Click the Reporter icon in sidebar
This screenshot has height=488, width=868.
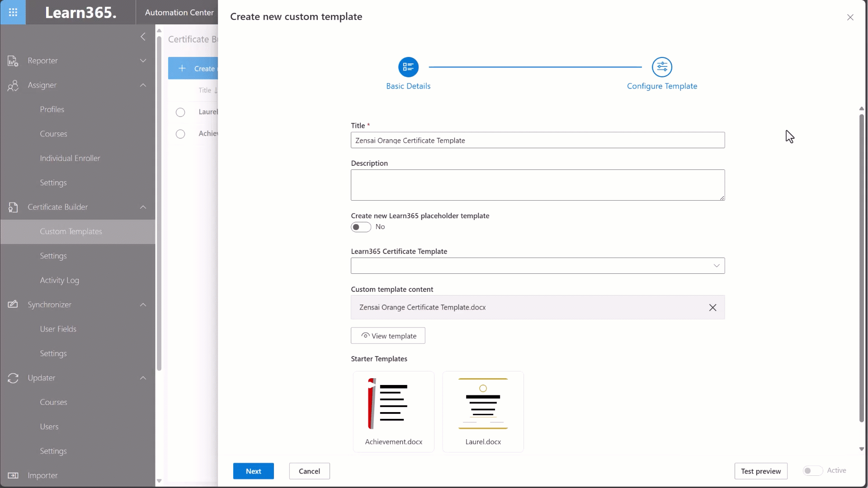pos(13,61)
